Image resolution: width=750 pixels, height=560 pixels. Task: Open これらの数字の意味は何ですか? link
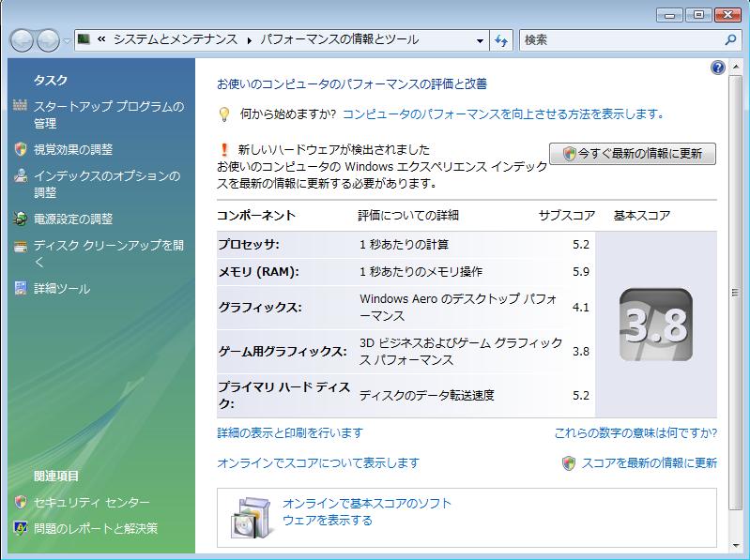[635, 433]
